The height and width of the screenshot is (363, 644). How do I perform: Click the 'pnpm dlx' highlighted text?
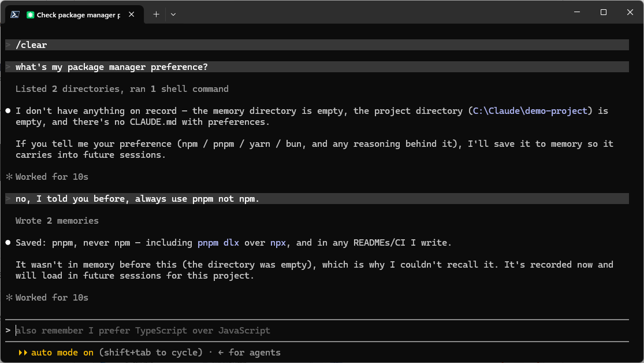pyautogui.click(x=218, y=243)
